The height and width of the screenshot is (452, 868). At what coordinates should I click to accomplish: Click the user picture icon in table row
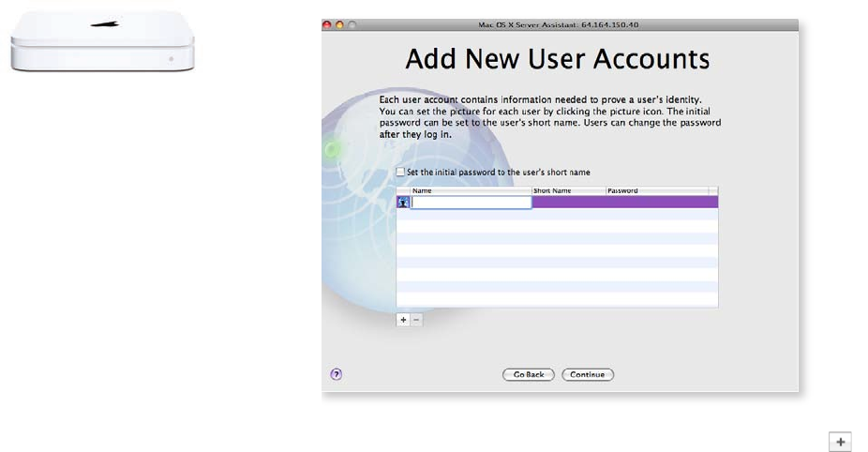pyautogui.click(x=403, y=203)
